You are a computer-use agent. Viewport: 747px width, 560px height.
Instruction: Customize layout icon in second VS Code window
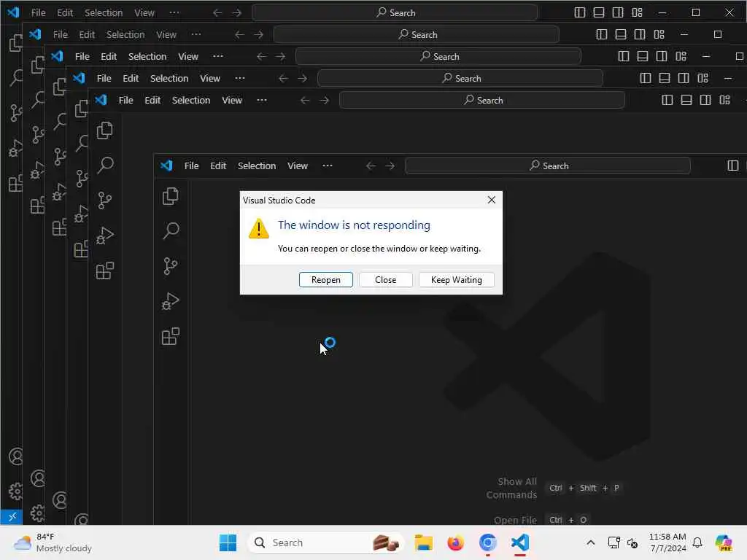724,100
